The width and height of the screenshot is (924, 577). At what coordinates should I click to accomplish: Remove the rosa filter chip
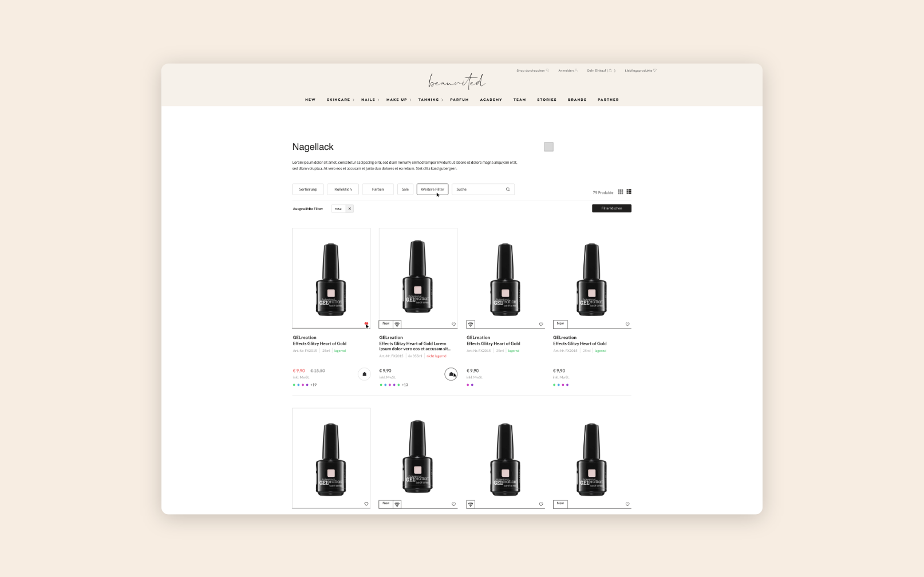(x=350, y=208)
